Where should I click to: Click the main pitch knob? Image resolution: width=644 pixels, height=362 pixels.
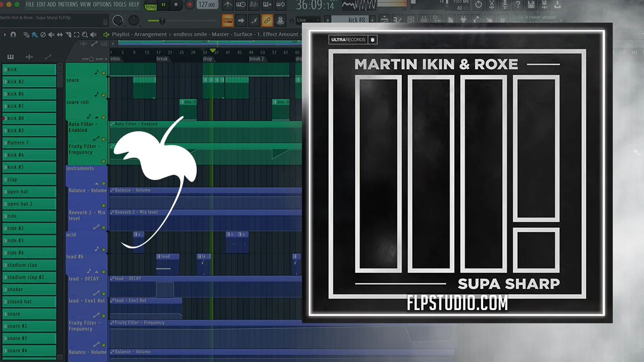pos(134,21)
